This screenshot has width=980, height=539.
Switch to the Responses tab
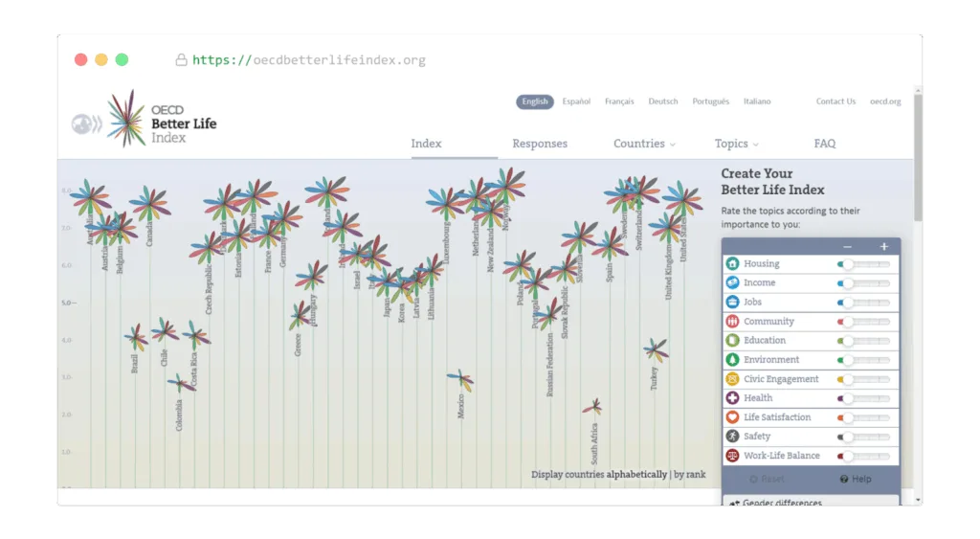click(540, 144)
